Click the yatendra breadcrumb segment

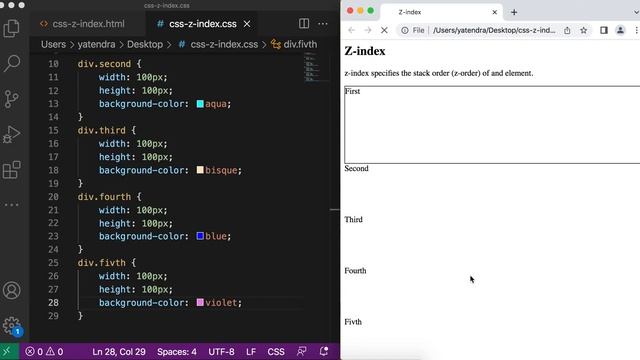[96, 44]
